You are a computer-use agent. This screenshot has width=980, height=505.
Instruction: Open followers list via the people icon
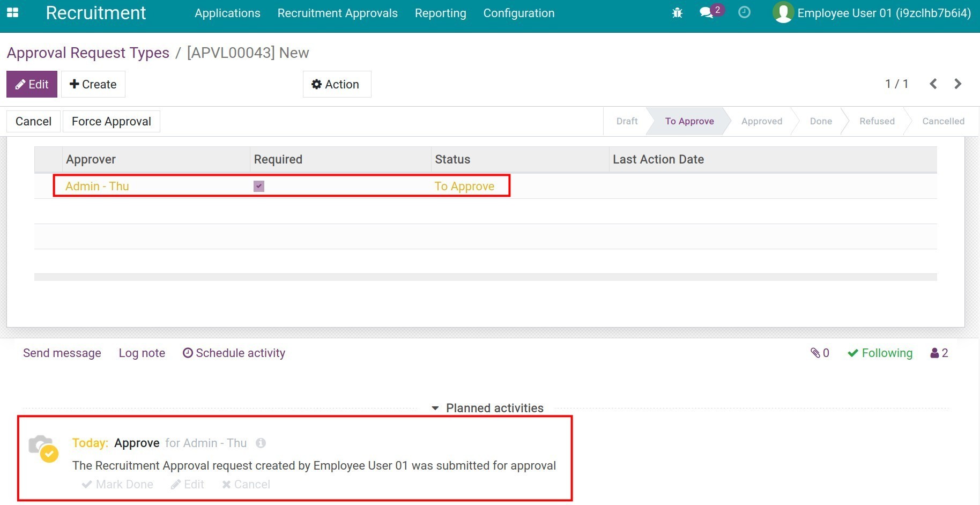(x=936, y=353)
